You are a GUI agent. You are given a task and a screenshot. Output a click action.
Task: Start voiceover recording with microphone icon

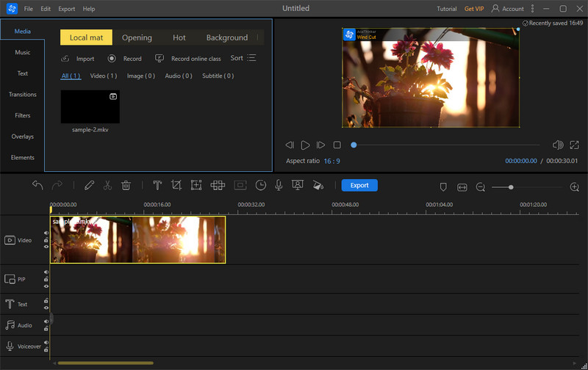point(279,185)
